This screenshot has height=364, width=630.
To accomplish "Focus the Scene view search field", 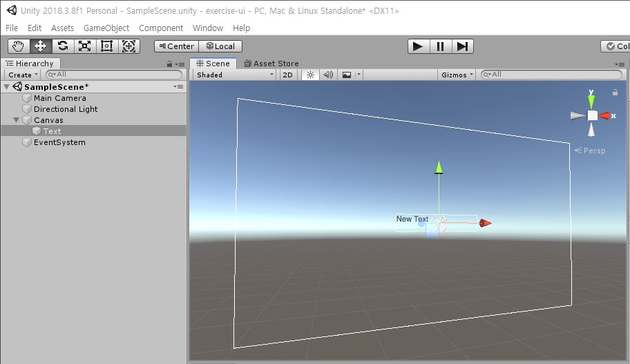I will click(552, 75).
